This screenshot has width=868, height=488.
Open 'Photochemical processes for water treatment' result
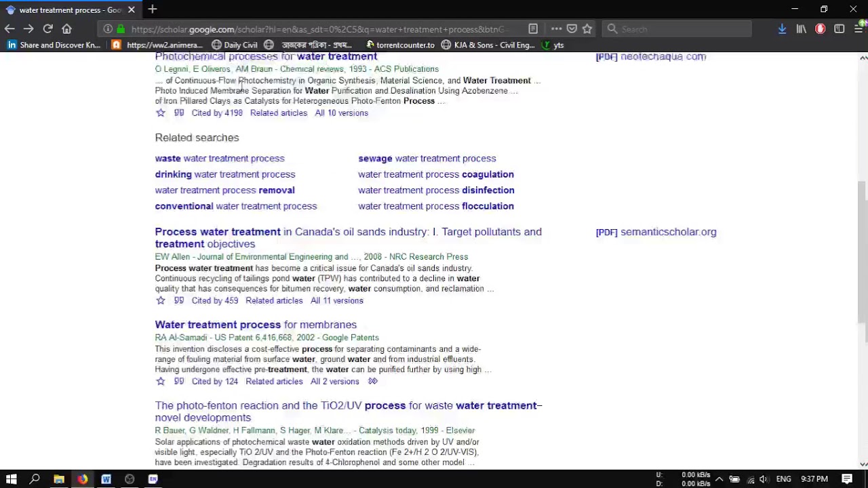point(266,56)
